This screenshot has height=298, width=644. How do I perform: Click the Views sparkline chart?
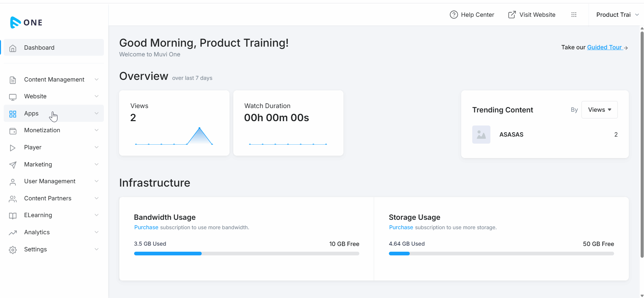[174, 136]
